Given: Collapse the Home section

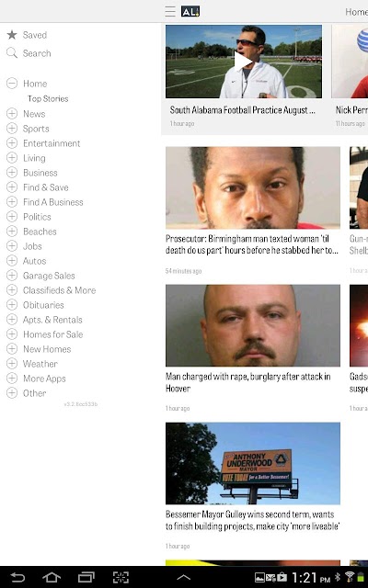Looking at the screenshot, I should pos(12,84).
